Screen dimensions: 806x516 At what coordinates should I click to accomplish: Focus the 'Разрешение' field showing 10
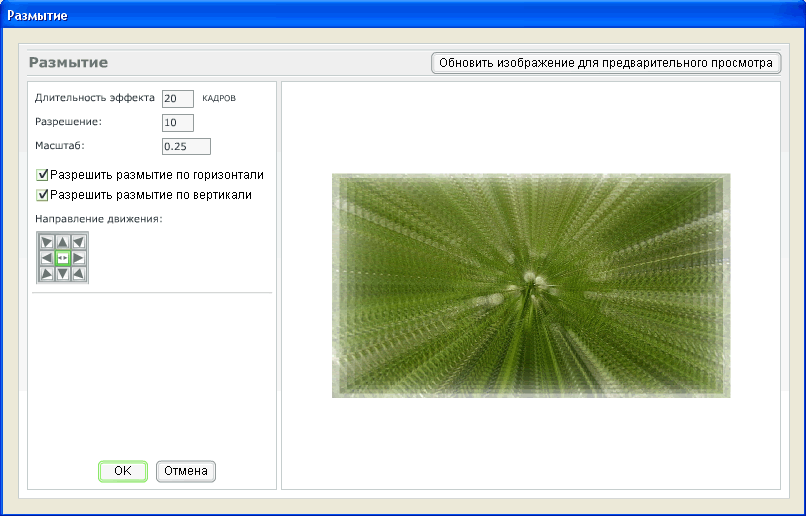[178, 123]
